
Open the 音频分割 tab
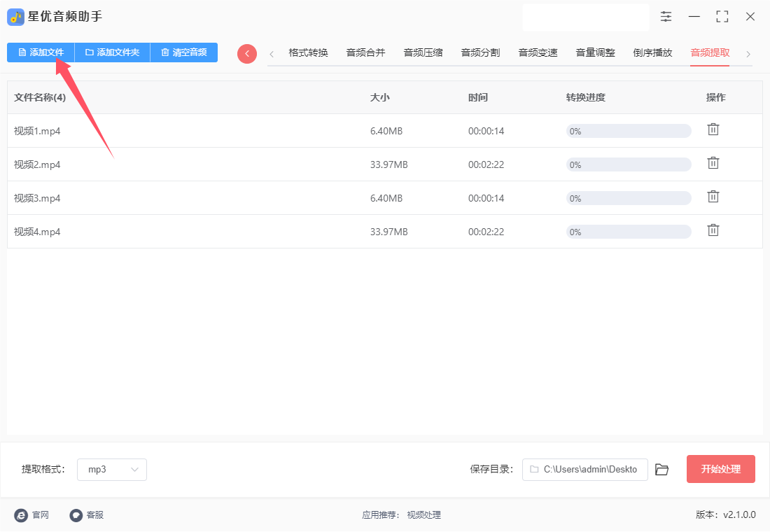point(480,52)
